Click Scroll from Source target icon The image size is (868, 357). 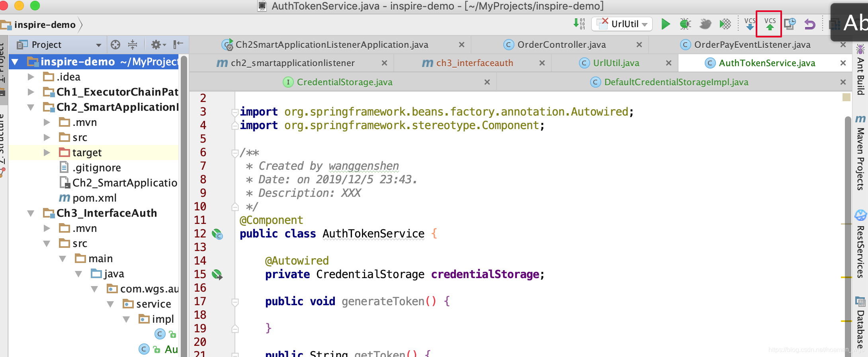115,45
